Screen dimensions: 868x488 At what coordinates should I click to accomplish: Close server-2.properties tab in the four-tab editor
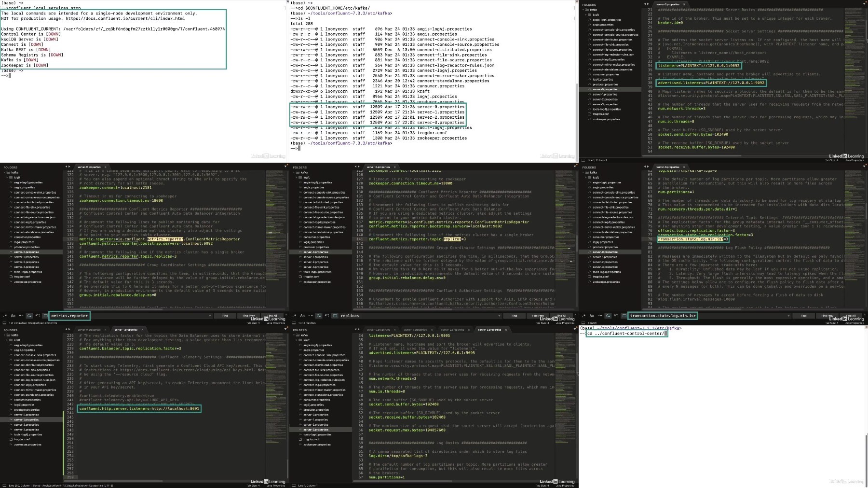(x=468, y=330)
